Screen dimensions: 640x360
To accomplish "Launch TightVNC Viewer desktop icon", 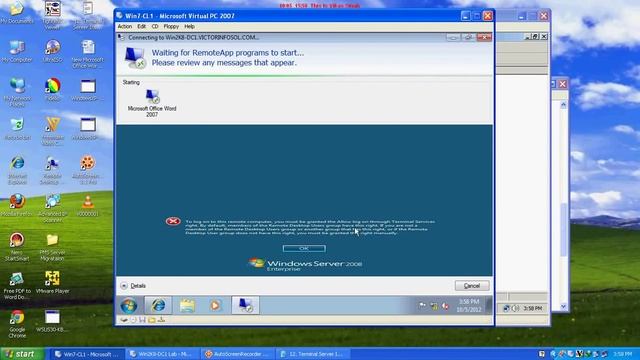I will 53,16.
